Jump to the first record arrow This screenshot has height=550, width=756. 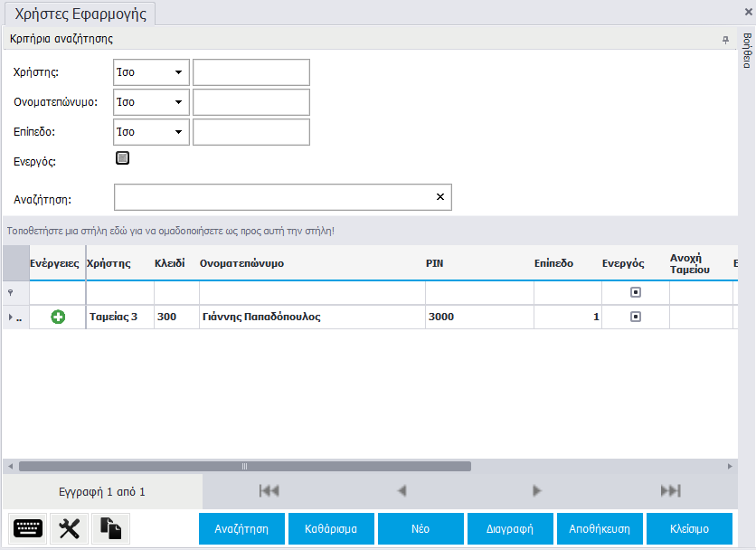point(269,491)
